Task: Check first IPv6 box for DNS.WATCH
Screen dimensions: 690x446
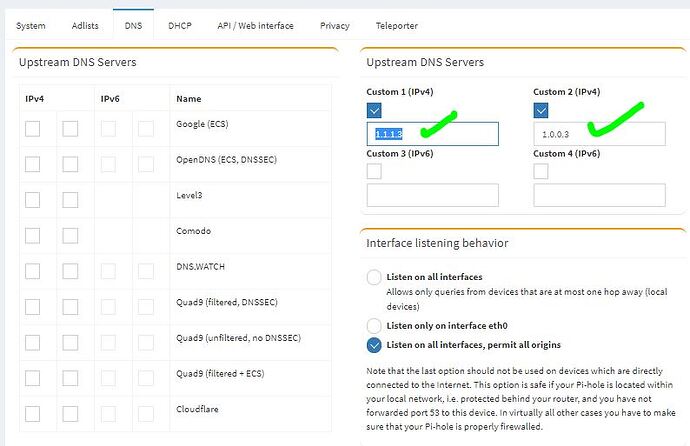Action: pos(108,271)
